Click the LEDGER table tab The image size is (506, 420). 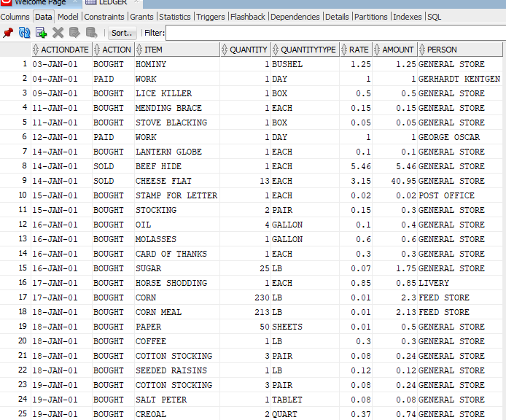(x=113, y=3)
